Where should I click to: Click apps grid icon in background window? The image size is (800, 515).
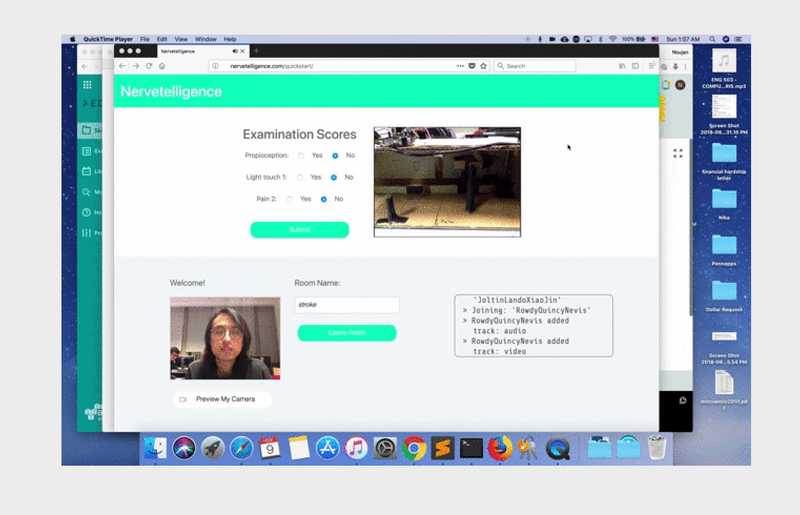87,85
